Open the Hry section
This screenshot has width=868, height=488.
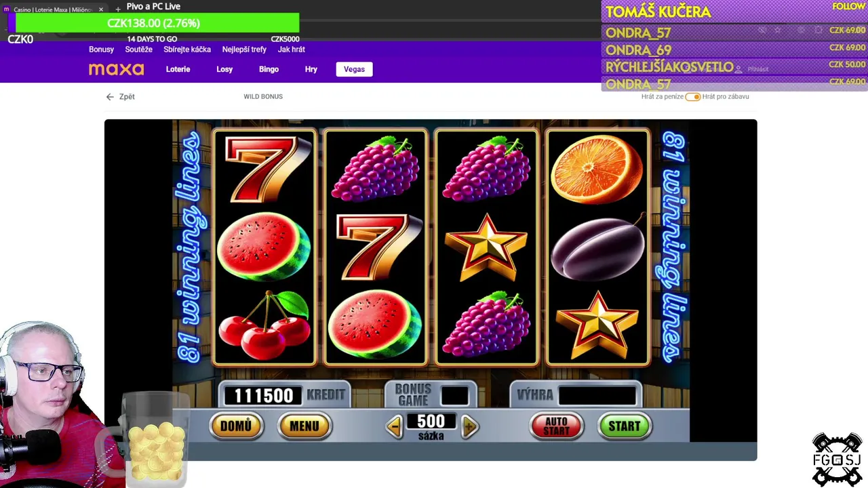point(311,69)
